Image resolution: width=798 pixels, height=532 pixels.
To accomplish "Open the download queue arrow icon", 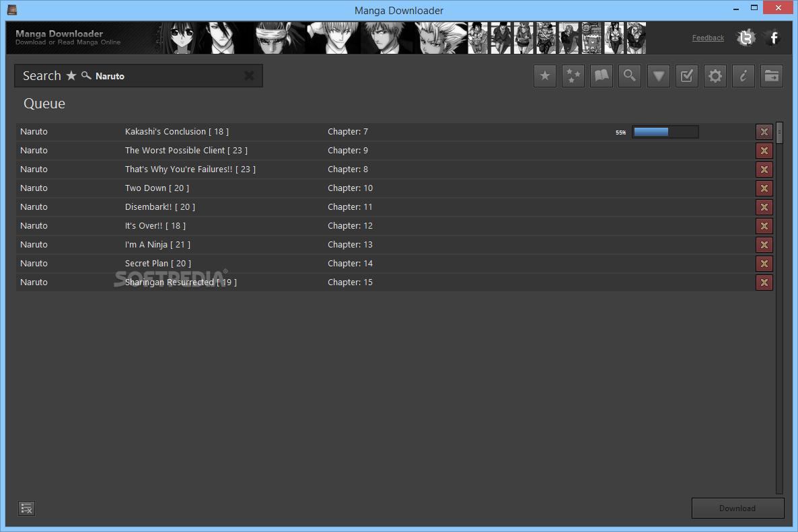I will coord(658,76).
